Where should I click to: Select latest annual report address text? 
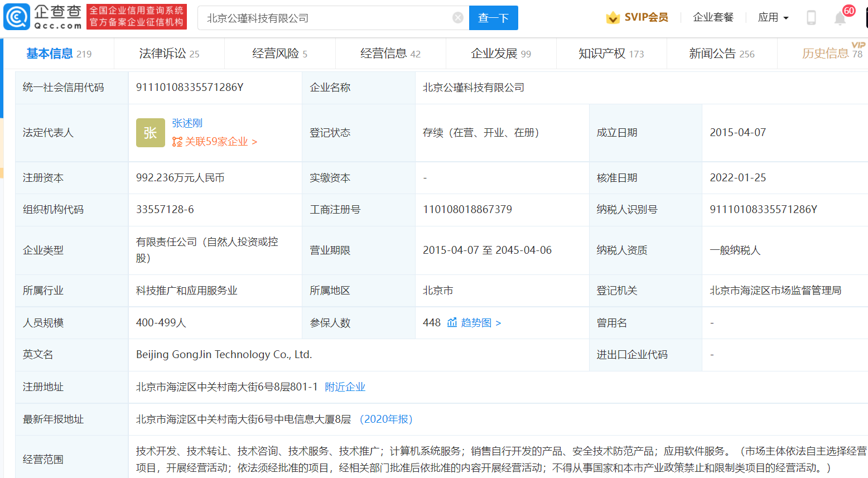[x=244, y=419]
